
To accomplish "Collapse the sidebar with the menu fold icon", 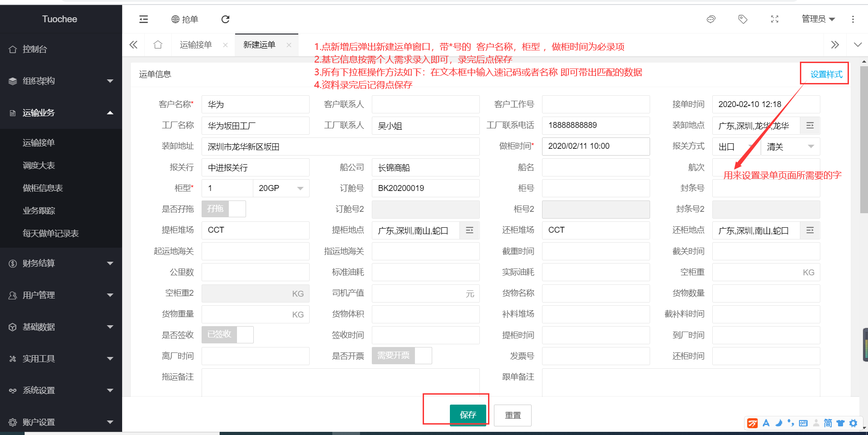I will tap(143, 19).
